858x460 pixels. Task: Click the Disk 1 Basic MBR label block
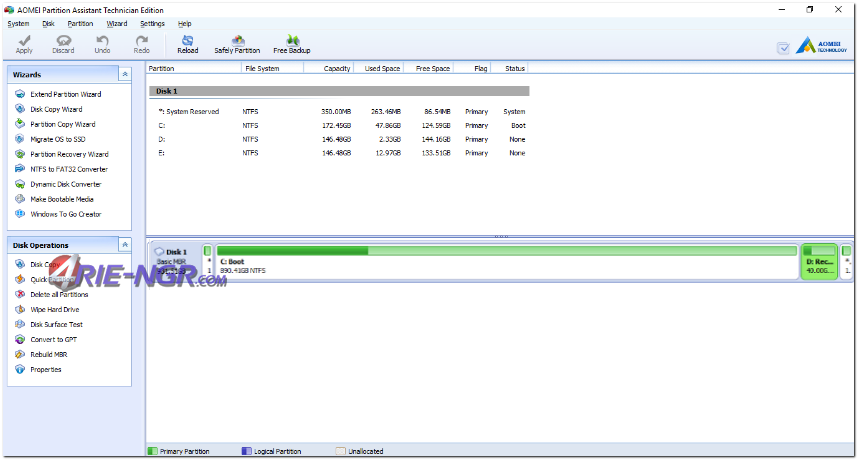[x=175, y=261]
